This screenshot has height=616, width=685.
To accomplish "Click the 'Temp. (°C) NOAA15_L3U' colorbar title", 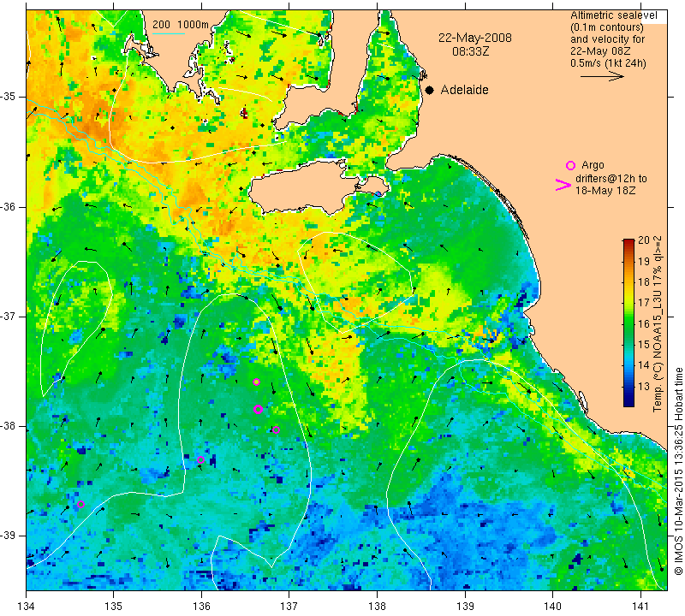I will point(658,323).
